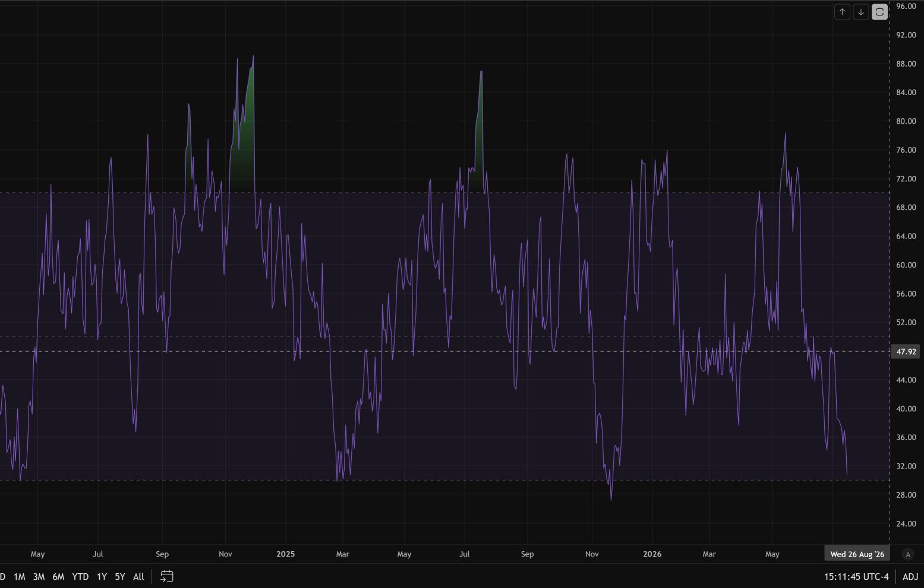924x588 pixels.
Task: Click the 2026 label on time axis
Action: [x=652, y=554]
